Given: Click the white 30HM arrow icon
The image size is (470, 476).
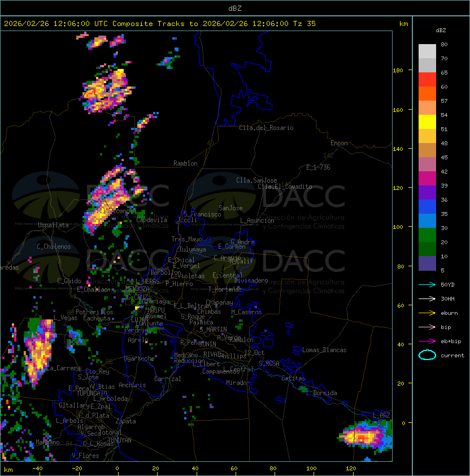Looking at the screenshot, I should point(427,298).
